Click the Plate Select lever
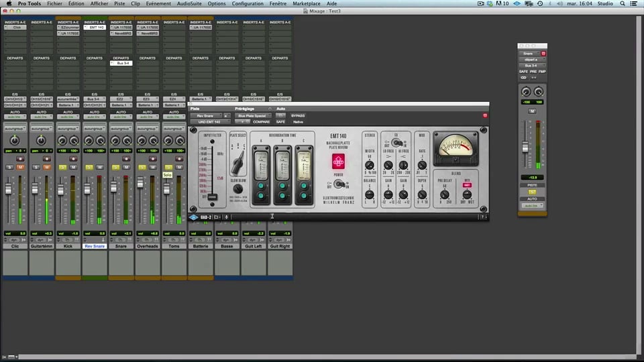The height and width of the screenshot is (362, 644). click(x=238, y=162)
